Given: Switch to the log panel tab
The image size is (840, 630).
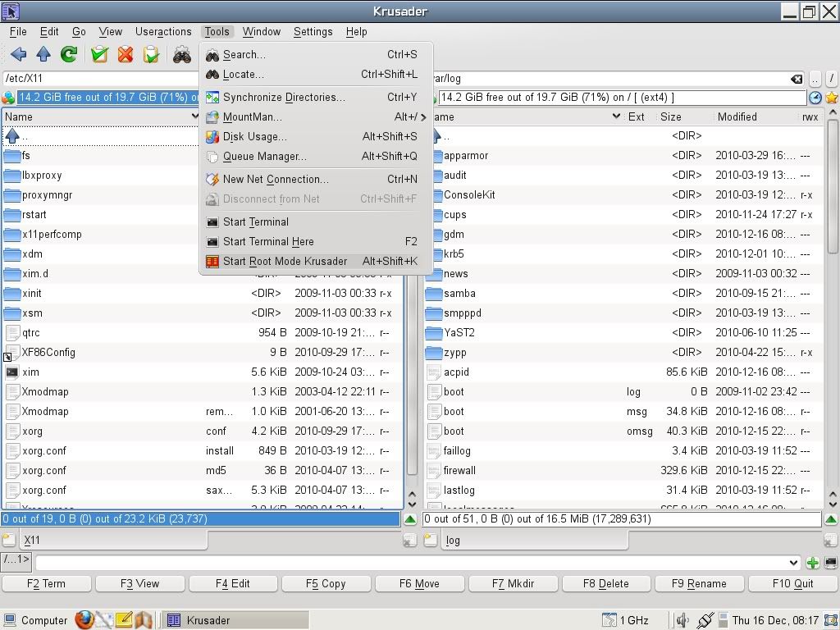Looking at the screenshot, I should pos(533,540).
